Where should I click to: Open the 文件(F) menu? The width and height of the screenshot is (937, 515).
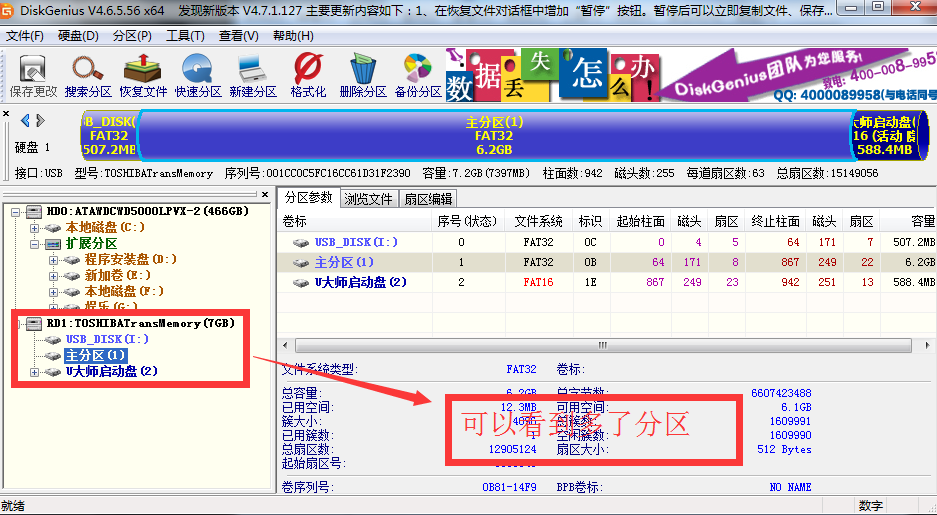pos(25,36)
